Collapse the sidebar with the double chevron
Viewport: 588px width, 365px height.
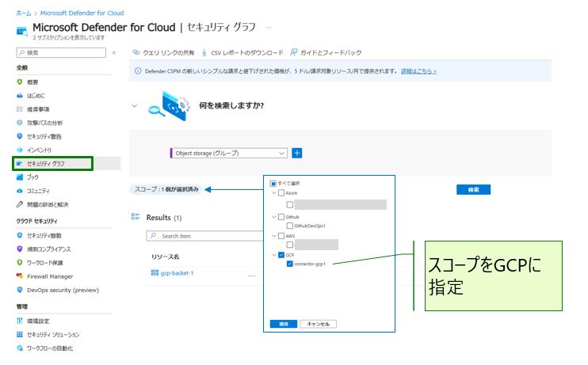coord(114,52)
